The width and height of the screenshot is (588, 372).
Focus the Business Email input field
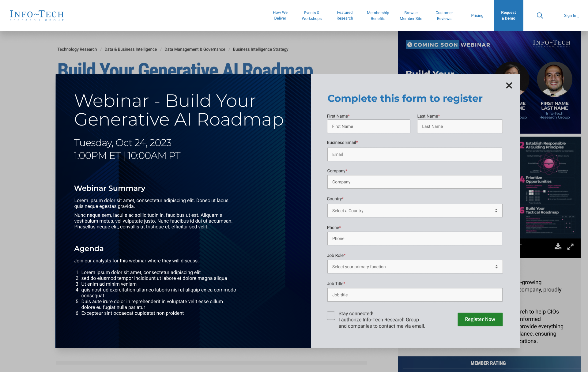tap(415, 154)
